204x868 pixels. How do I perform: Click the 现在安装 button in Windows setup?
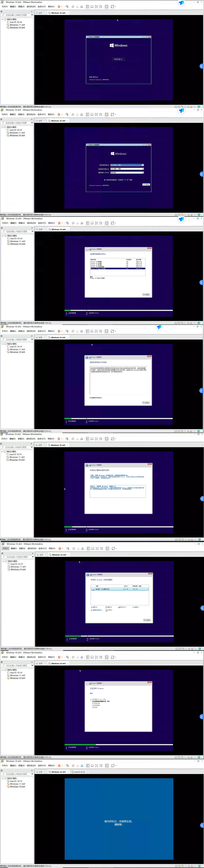pos(119,59)
